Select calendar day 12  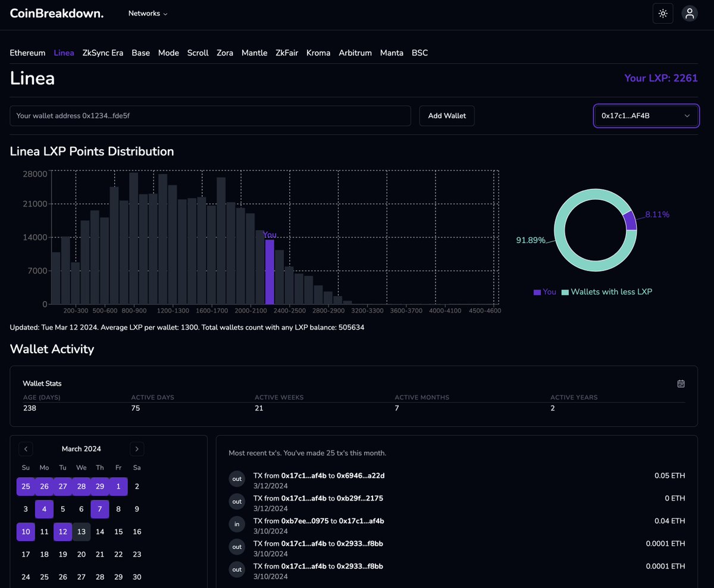tap(63, 532)
